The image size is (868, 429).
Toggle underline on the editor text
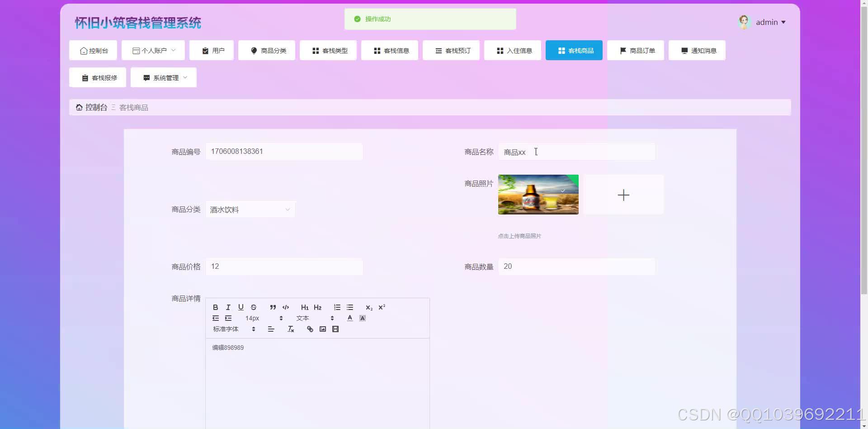(x=241, y=307)
